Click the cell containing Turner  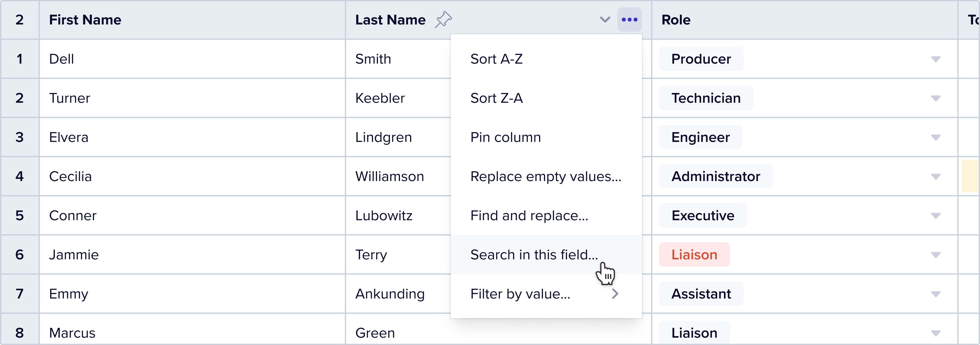pos(70,98)
